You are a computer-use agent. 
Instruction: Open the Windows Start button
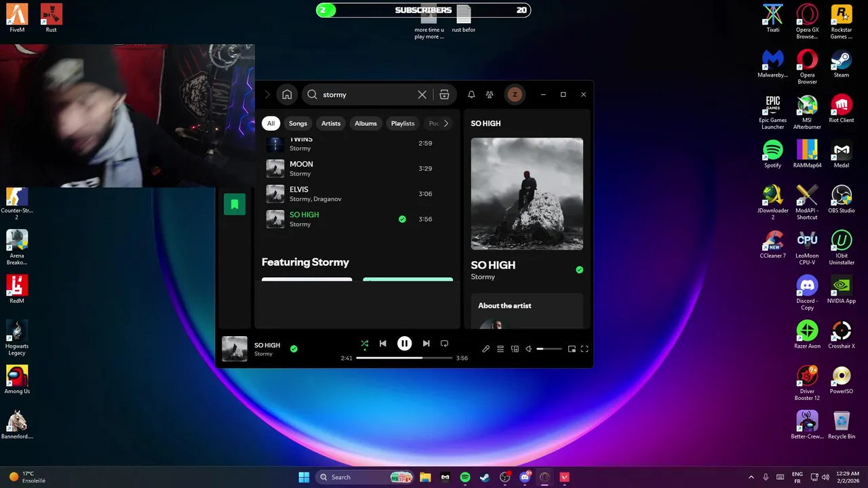[x=304, y=477]
